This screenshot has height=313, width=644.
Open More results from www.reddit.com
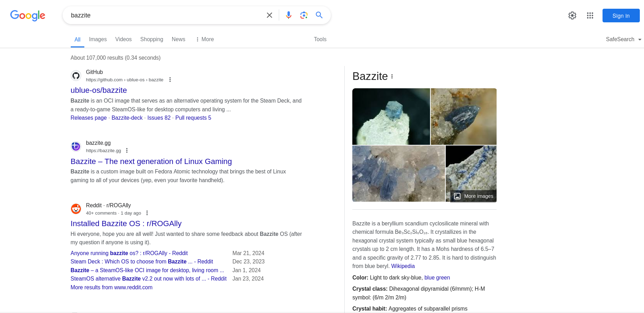click(x=112, y=288)
